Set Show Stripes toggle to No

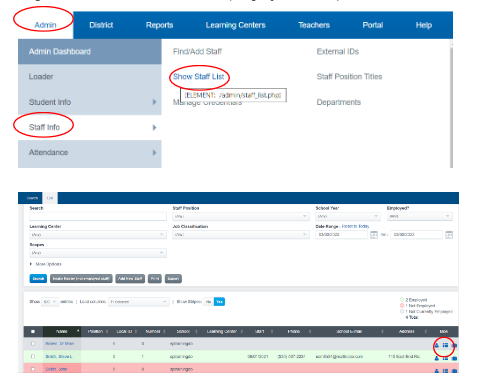208,302
